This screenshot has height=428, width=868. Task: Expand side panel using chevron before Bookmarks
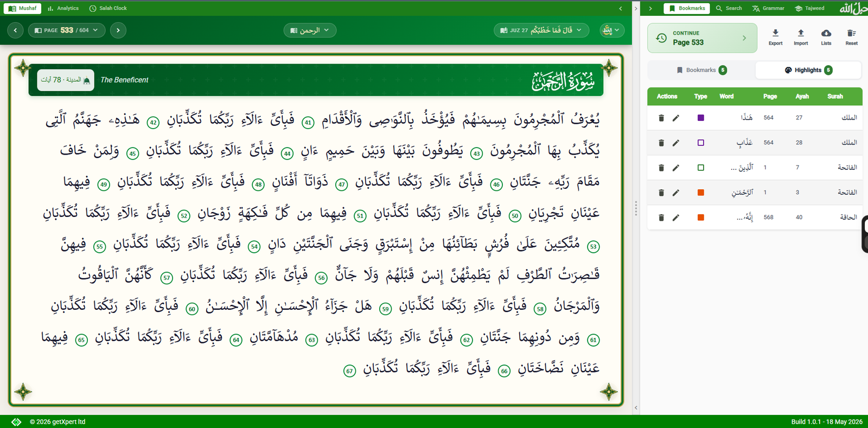click(x=650, y=8)
